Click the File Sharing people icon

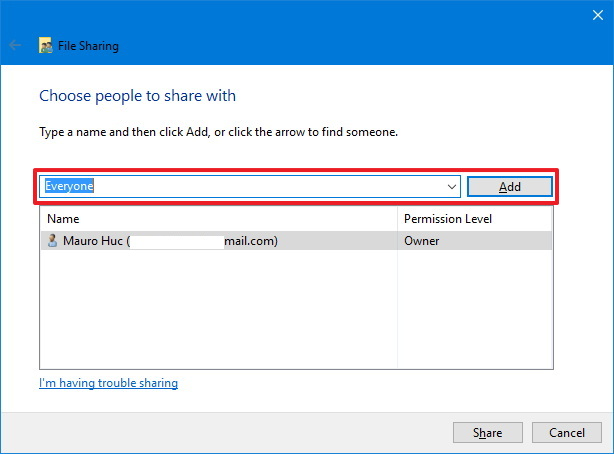[x=45, y=45]
